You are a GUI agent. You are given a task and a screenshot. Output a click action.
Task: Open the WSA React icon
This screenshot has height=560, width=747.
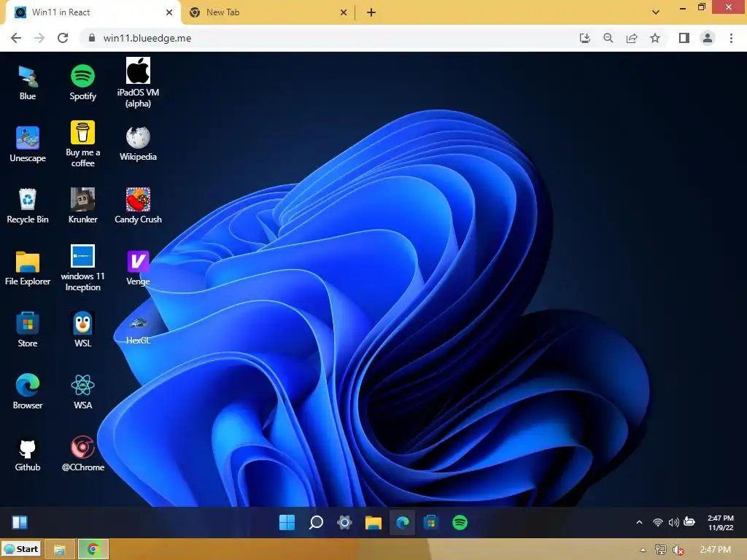(x=83, y=392)
